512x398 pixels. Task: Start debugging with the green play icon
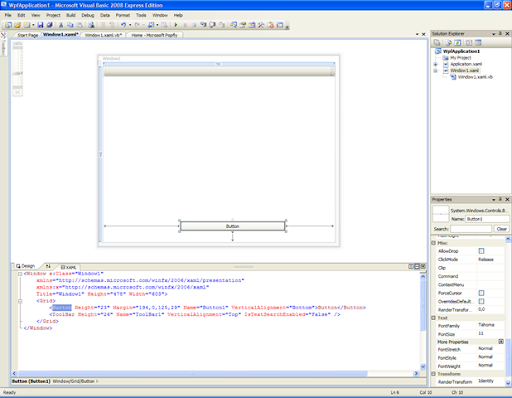pos(176,25)
